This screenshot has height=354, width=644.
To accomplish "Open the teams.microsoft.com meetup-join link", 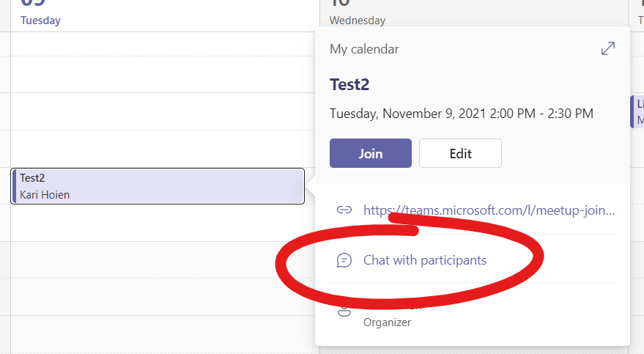I will coord(489,210).
